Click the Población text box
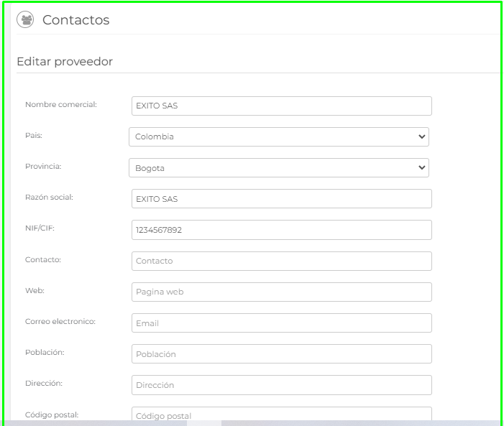The width and height of the screenshot is (504, 426). 281,353
